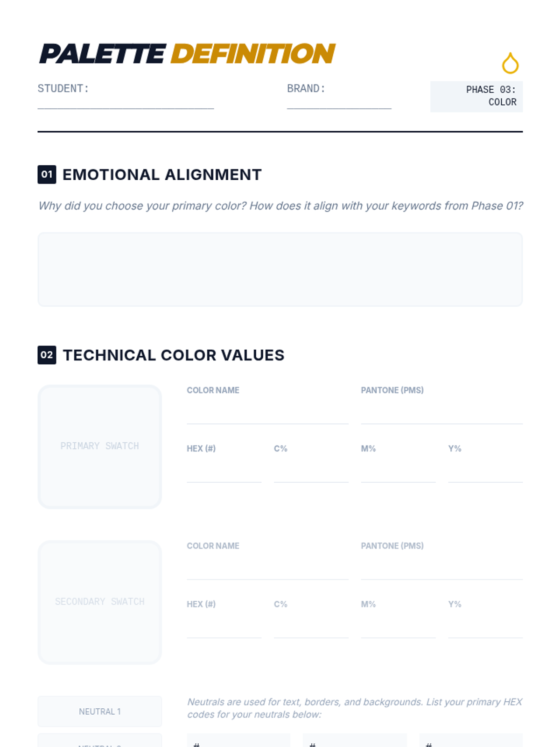Image resolution: width=560 pixels, height=747 pixels.
Task: Click secondary Color Name field
Action: coord(267,568)
